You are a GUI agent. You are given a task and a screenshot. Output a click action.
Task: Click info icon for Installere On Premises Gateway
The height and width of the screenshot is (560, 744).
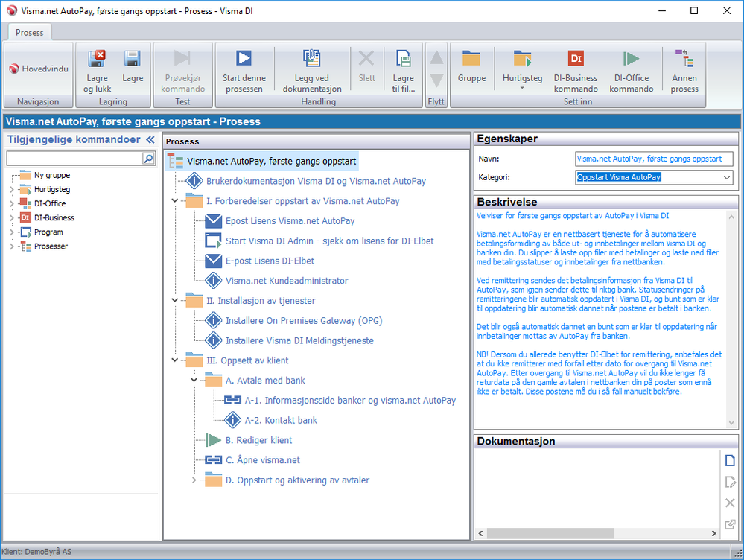(214, 320)
